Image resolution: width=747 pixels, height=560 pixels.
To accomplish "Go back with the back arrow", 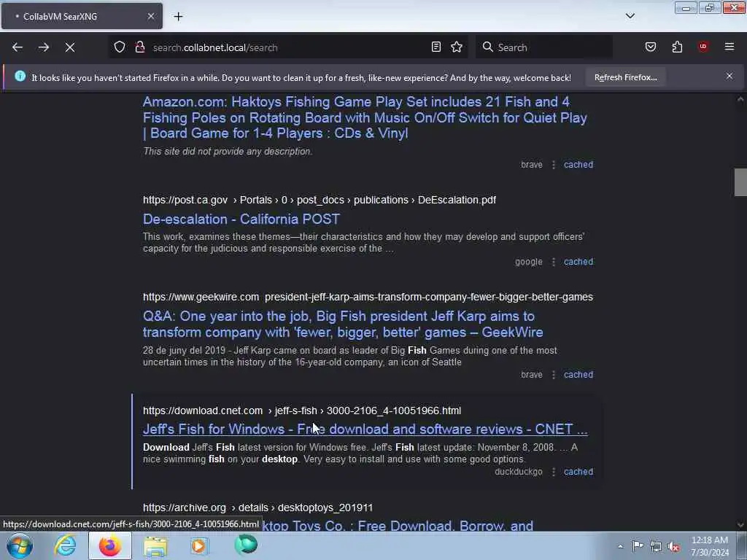I will click(x=18, y=47).
